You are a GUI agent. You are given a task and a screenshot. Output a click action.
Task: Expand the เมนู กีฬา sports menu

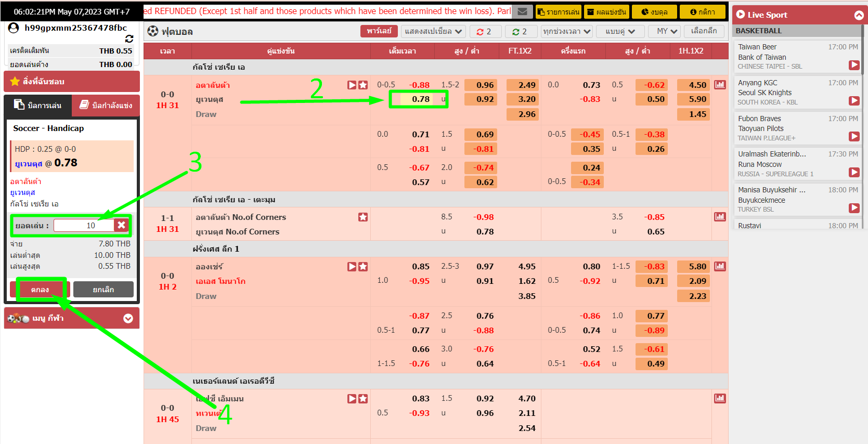[x=128, y=318]
